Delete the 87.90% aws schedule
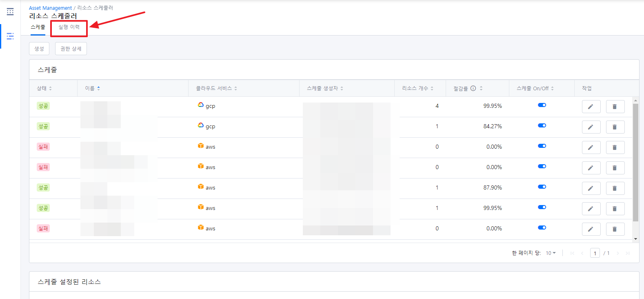 click(615, 188)
